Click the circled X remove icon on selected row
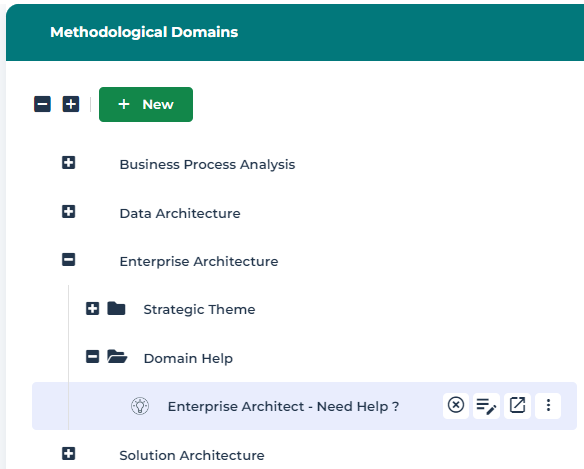Screen dimensions: 584x469 pyautogui.click(x=456, y=405)
